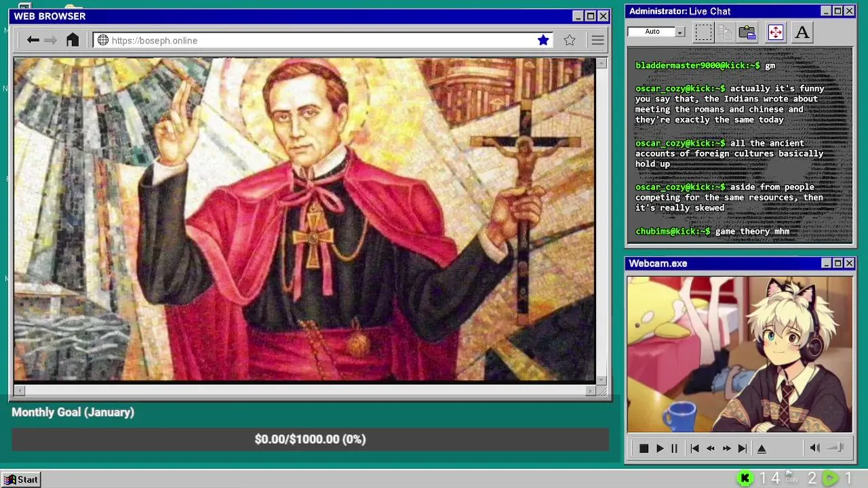
Task: Click the red fullscreen arrows icon
Action: coord(775,32)
